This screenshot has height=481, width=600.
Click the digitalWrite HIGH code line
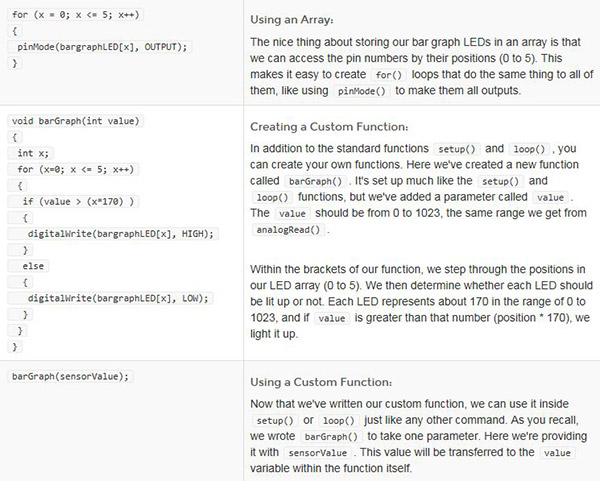[121, 233]
